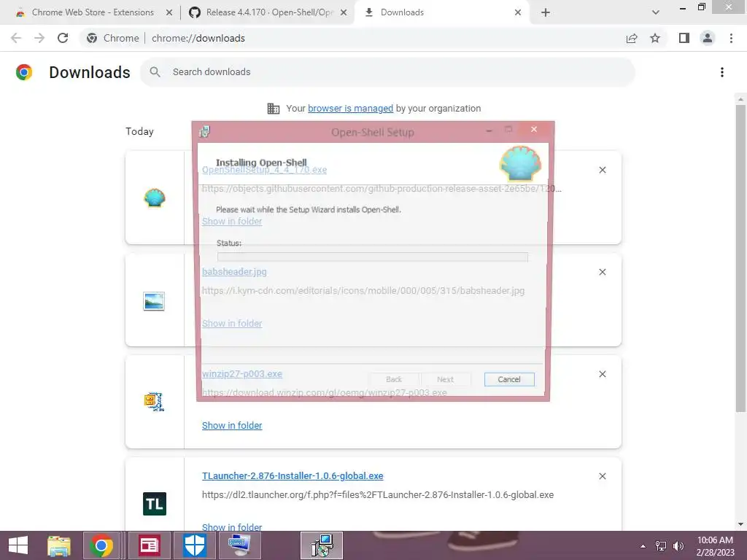Image resolution: width=747 pixels, height=560 pixels.
Task: Click the installation status progress bar
Action: [372, 257]
